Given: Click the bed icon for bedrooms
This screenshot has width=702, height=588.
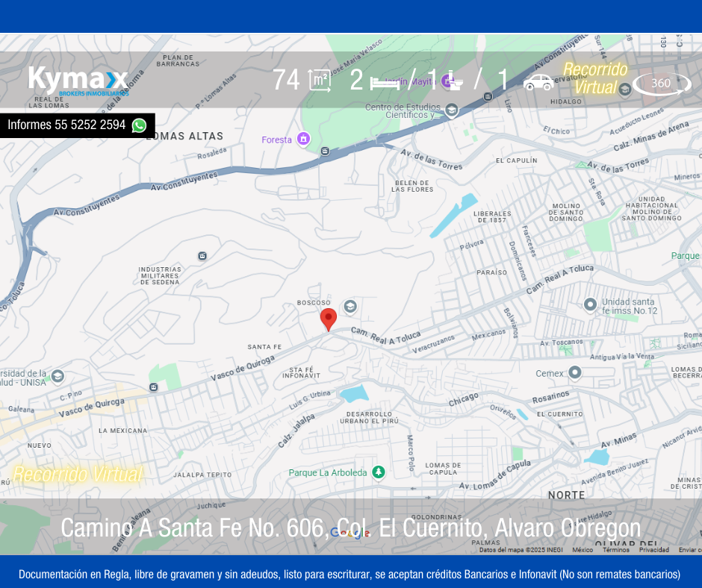Looking at the screenshot, I should pos(385,83).
